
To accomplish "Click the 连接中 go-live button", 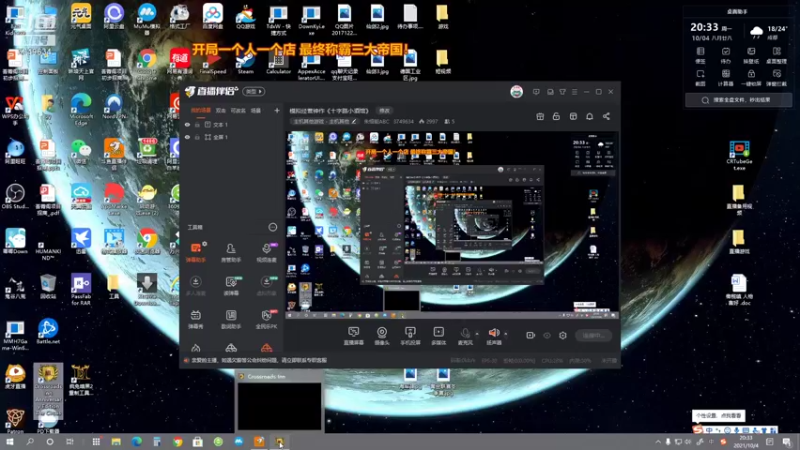I will 593,335.
